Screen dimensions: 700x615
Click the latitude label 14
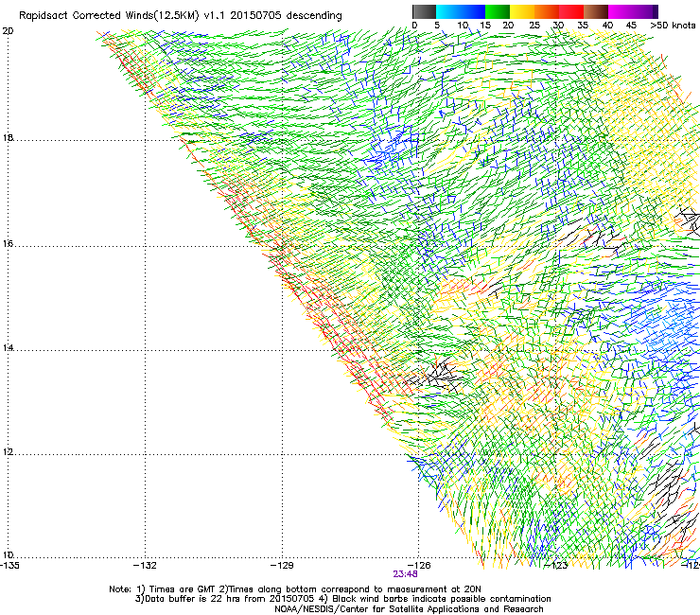8,347
